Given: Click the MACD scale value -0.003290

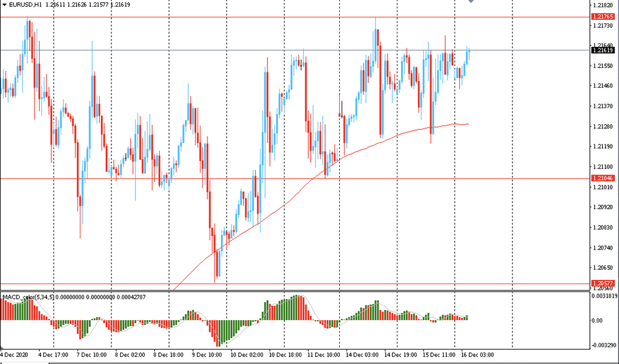Looking at the screenshot, I should 604,345.
